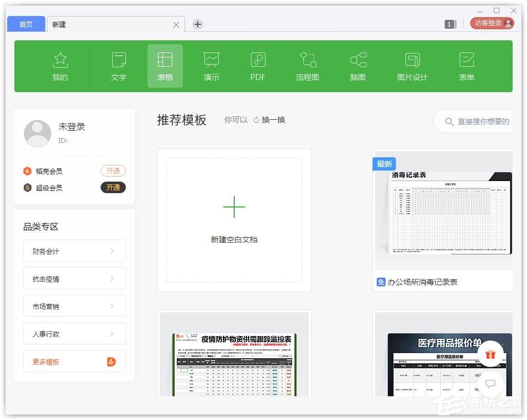Open the 脑图 mind map icon
The width and height of the screenshot is (527, 420).
click(357, 65)
